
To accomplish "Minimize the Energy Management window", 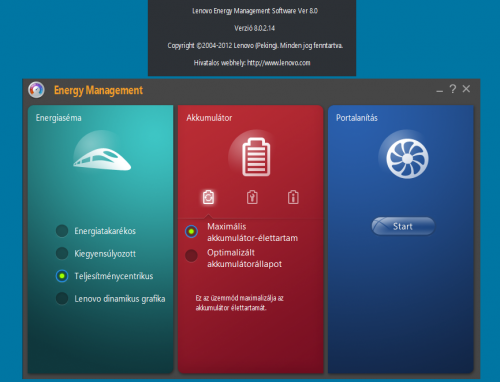I will 440,91.
